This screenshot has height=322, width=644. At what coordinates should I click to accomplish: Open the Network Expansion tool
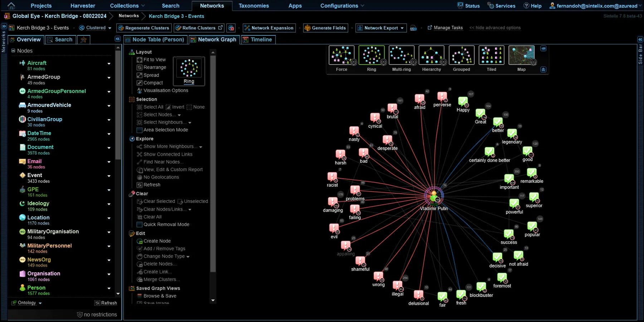tap(269, 28)
